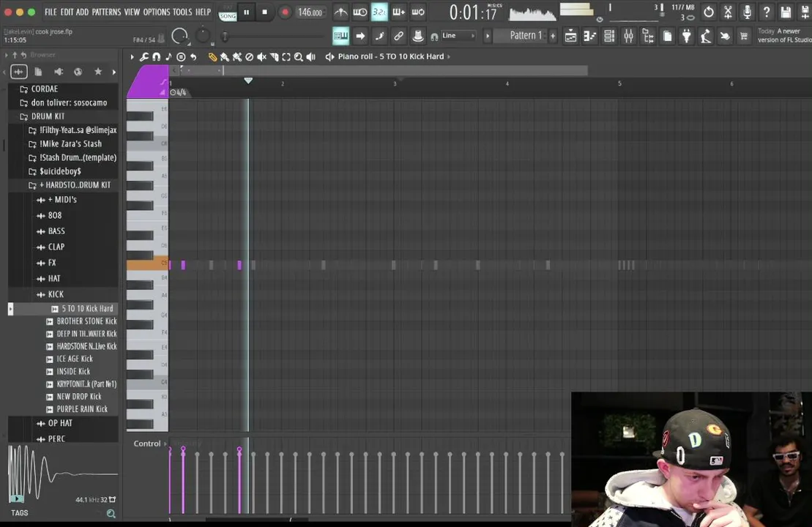Select the Paint brush tool
Image resolution: width=812 pixels, height=527 pixels.
tap(225, 57)
